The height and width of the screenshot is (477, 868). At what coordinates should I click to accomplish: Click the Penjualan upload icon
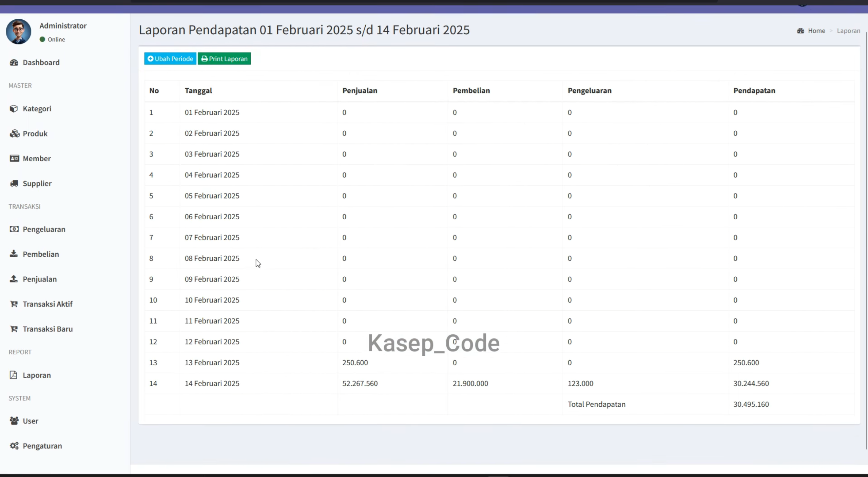14,279
